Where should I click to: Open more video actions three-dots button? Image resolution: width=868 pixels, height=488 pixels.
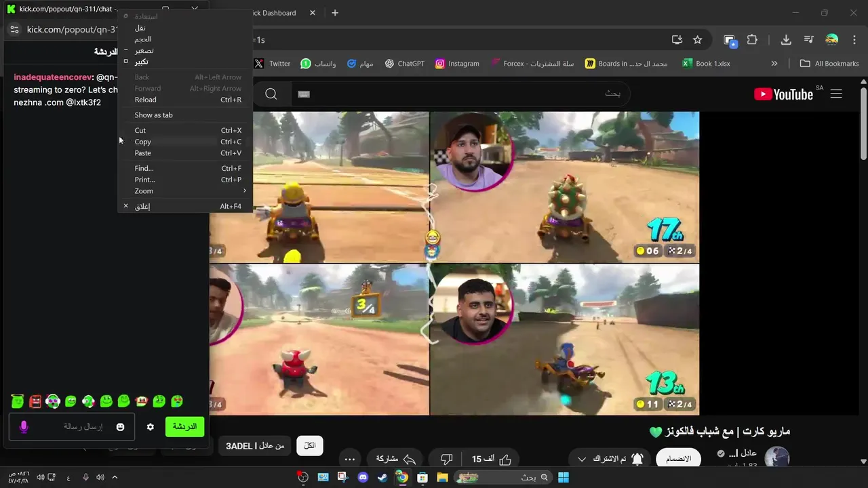(350, 459)
